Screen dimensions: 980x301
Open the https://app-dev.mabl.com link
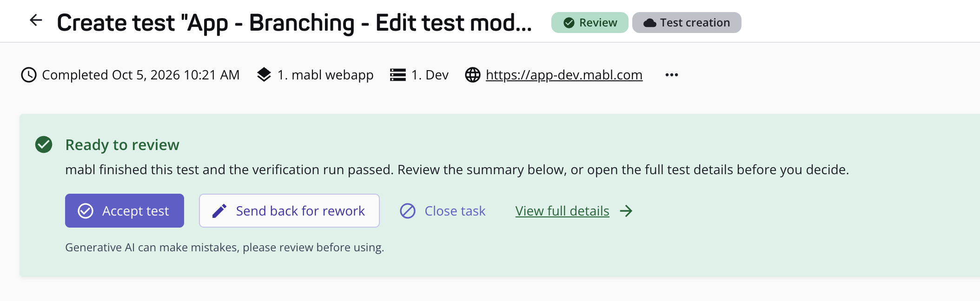pyautogui.click(x=564, y=75)
